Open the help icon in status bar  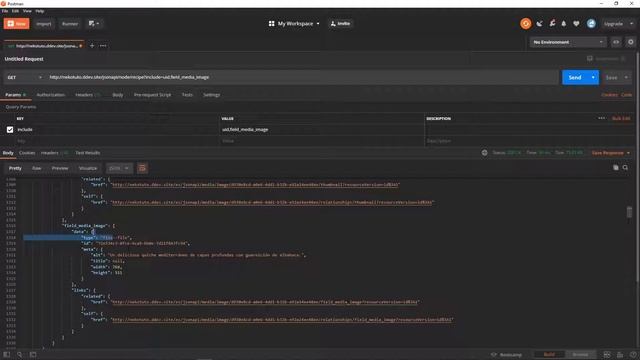pos(633,355)
